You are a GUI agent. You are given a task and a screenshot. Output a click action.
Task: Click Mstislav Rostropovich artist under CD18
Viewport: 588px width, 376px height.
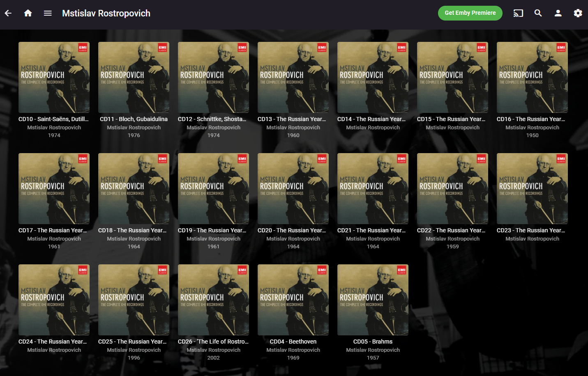(x=134, y=239)
